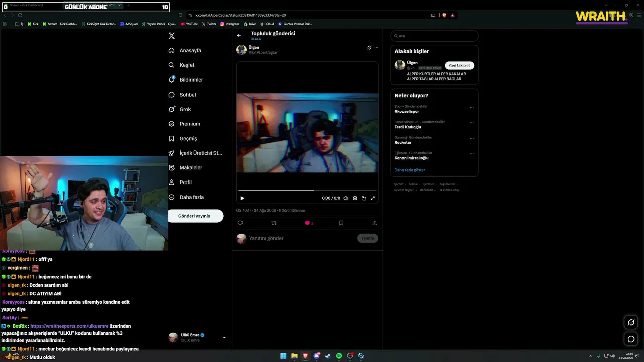Open the three-dot menu on Ülgen's post

376,48
